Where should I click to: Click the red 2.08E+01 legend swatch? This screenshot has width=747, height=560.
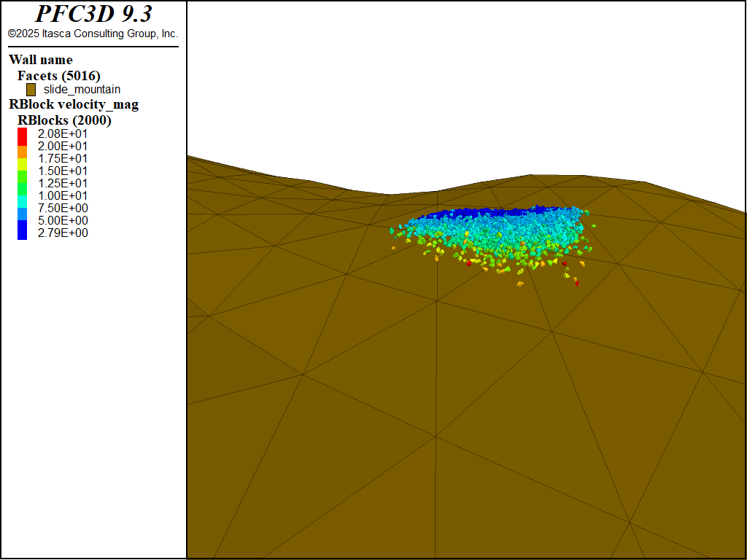pos(22,134)
